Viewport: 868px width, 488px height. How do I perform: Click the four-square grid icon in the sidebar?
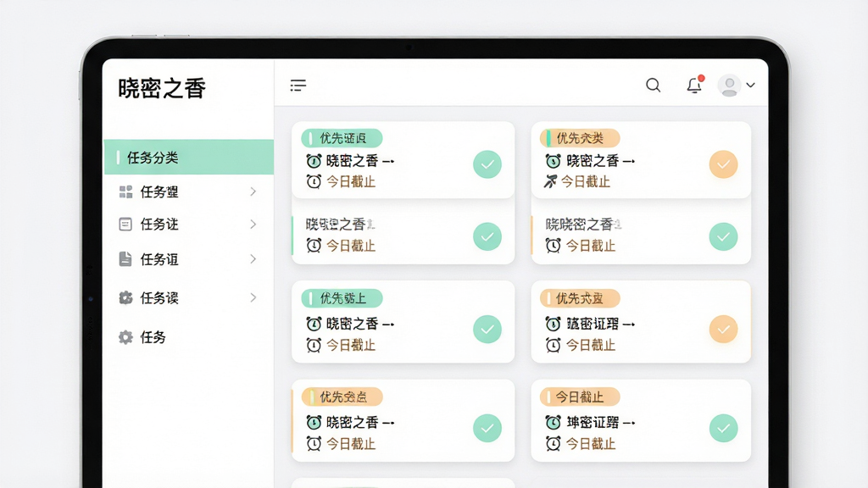(x=125, y=192)
